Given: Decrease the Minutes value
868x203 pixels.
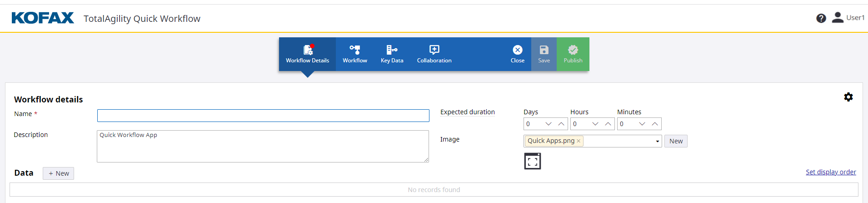Looking at the screenshot, I should pyautogui.click(x=642, y=124).
